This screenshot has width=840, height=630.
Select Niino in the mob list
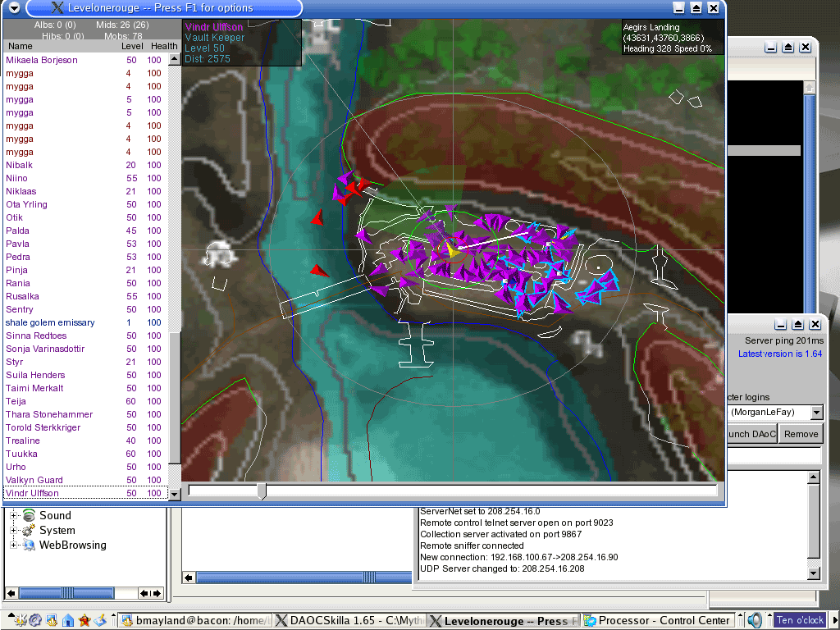(x=85, y=178)
